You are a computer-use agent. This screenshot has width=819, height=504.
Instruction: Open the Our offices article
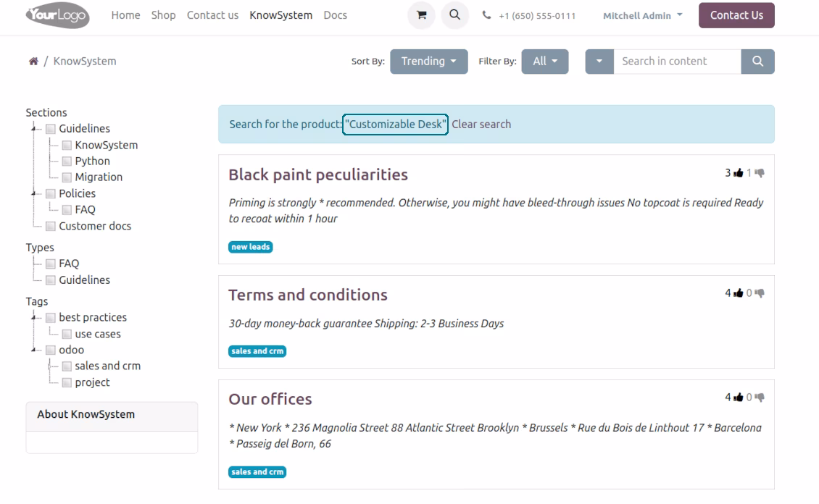coord(270,400)
